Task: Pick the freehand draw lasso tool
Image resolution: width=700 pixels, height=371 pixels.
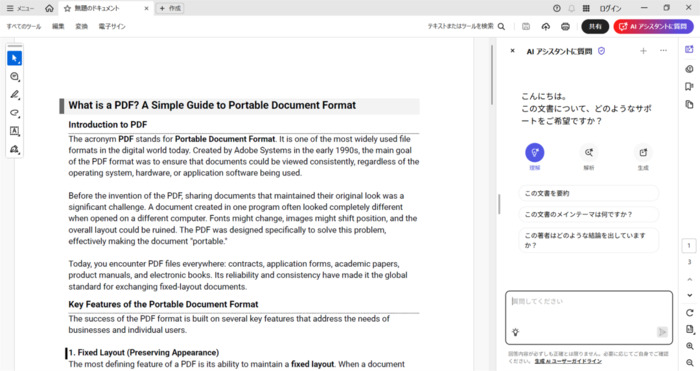Action: click(x=14, y=113)
